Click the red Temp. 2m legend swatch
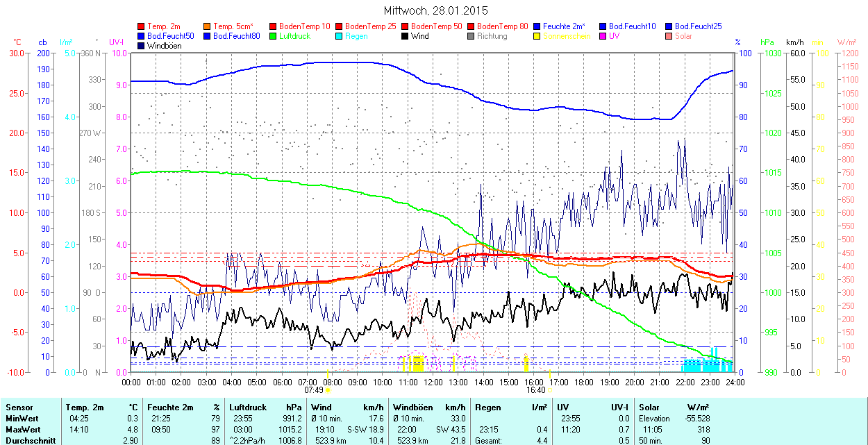This screenshot has height=445, width=868. click(142, 26)
